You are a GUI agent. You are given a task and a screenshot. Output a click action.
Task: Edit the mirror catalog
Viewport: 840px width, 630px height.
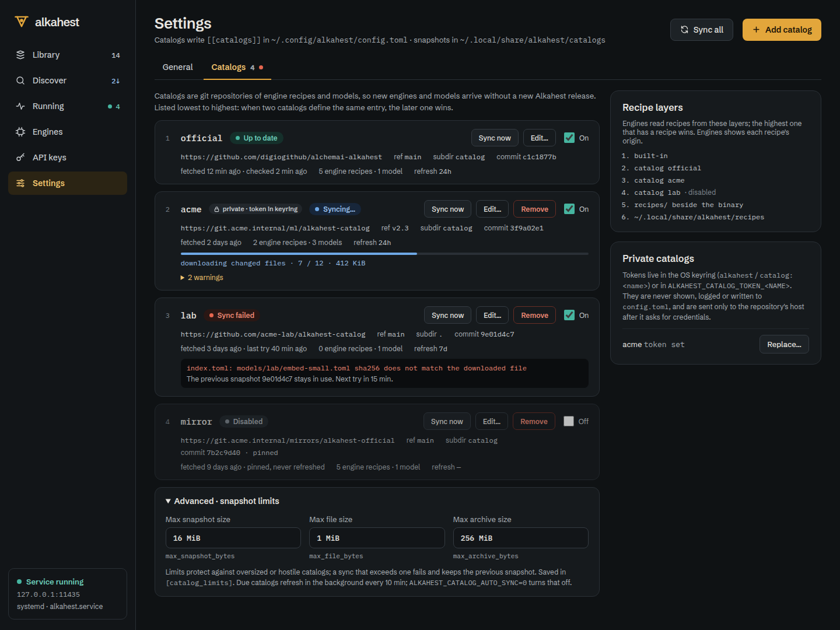tap(492, 421)
